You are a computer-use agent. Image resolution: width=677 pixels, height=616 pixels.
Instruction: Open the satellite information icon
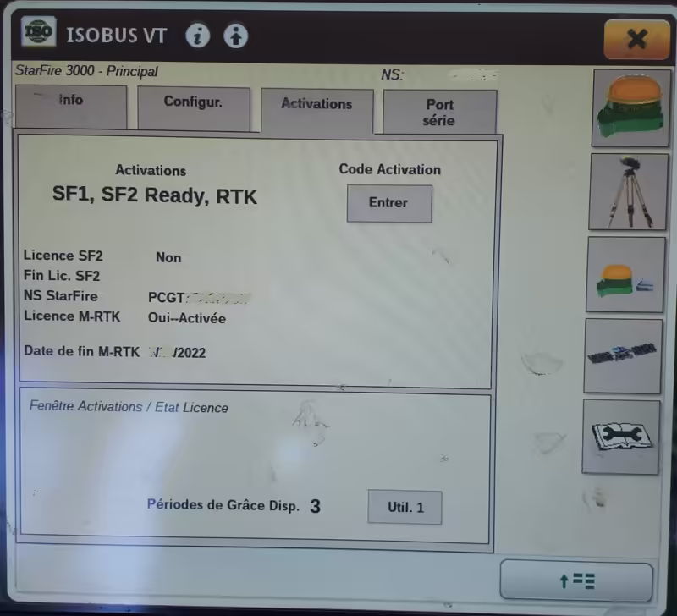[x=623, y=355]
